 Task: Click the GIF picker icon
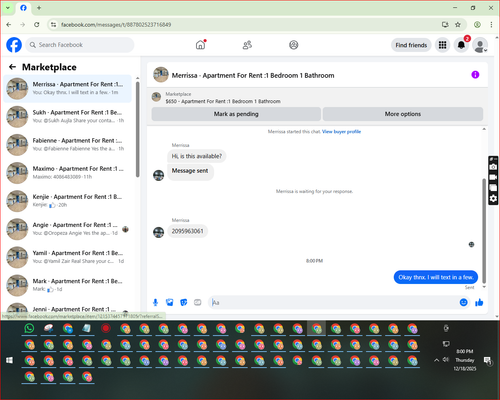(198, 302)
